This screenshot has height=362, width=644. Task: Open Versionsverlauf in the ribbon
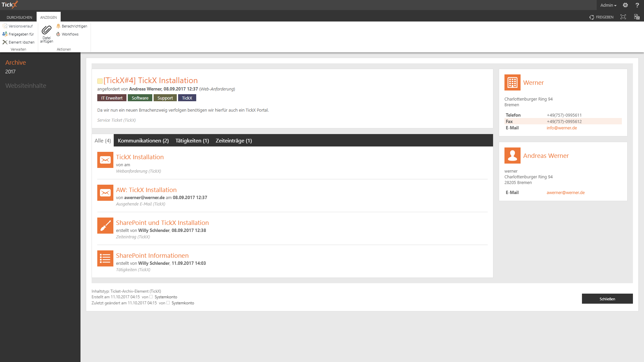(18, 26)
